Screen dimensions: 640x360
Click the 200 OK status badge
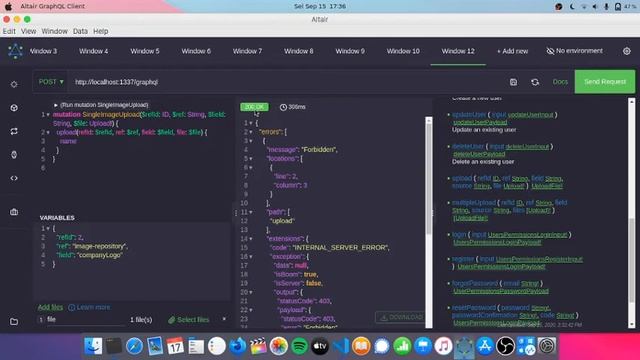254,107
